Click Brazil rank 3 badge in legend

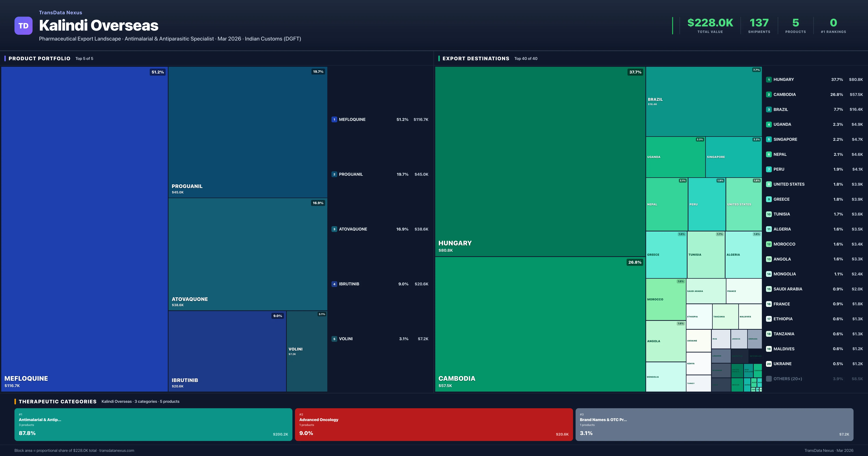click(x=769, y=110)
